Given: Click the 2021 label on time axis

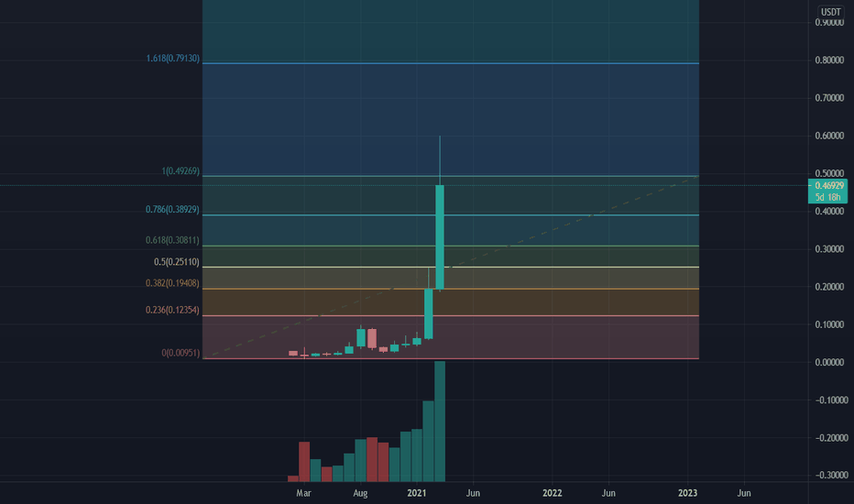Looking at the screenshot, I should [x=417, y=493].
